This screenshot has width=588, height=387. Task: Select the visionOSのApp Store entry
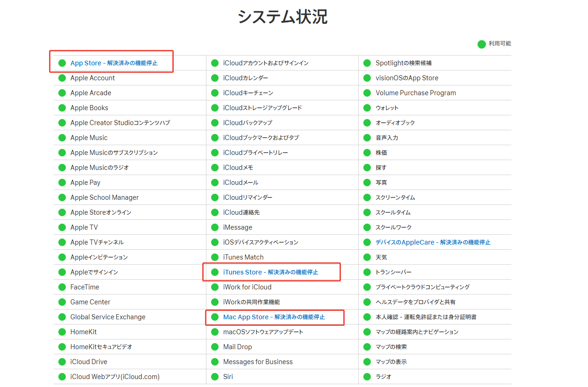click(407, 78)
